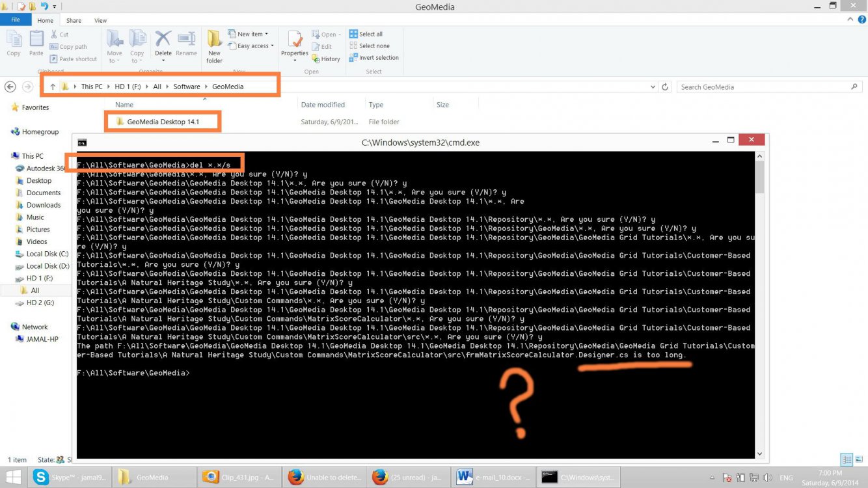Select Homegroup in the navigation pane
The height and width of the screenshot is (488, 868).
pos(40,131)
